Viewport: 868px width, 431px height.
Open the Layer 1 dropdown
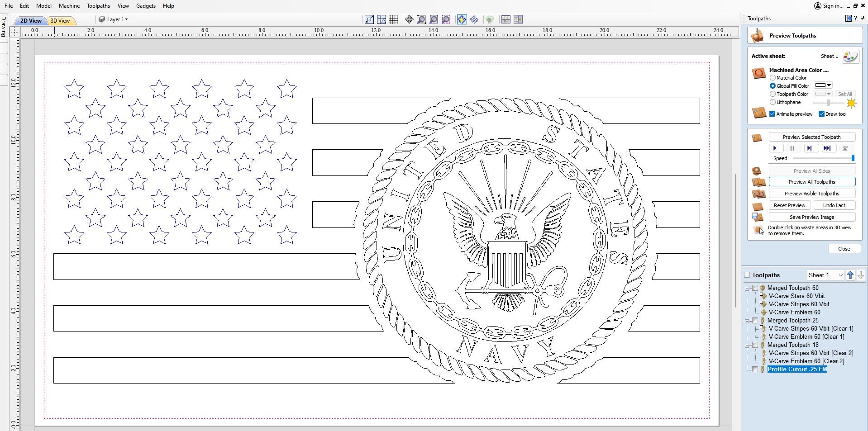tap(126, 19)
